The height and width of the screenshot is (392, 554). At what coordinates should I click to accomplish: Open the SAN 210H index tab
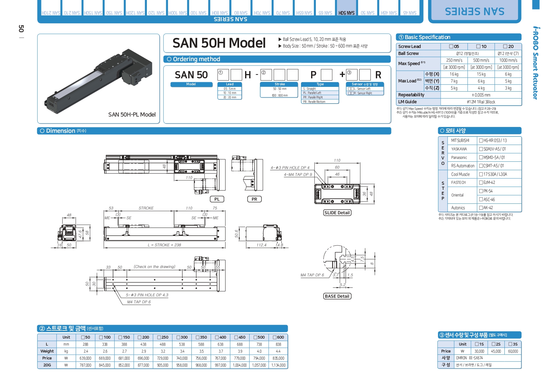coord(51,8)
